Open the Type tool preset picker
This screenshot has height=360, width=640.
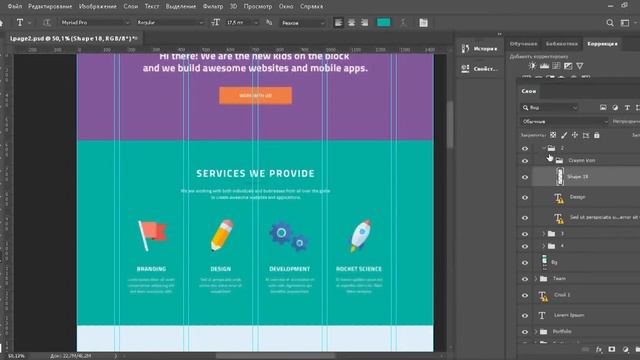point(22,23)
